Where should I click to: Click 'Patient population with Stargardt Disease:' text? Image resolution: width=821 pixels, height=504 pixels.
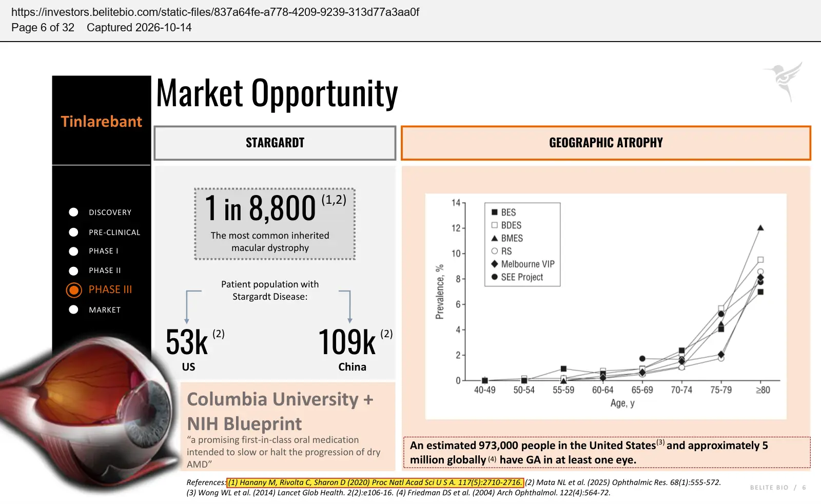[x=270, y=290]
